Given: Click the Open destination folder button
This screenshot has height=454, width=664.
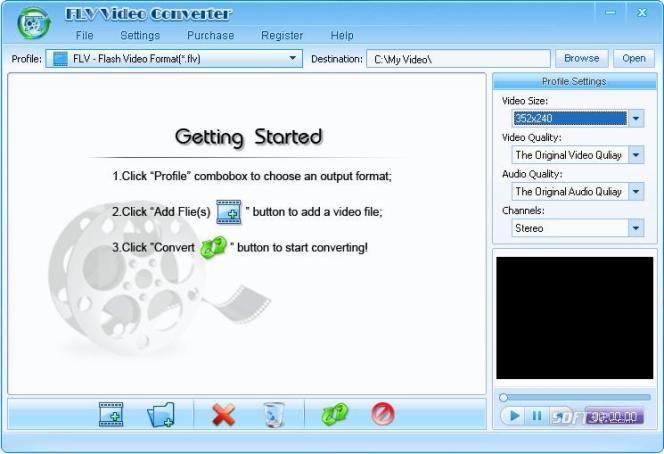Looking at the screenshot, I should point(634,58).
